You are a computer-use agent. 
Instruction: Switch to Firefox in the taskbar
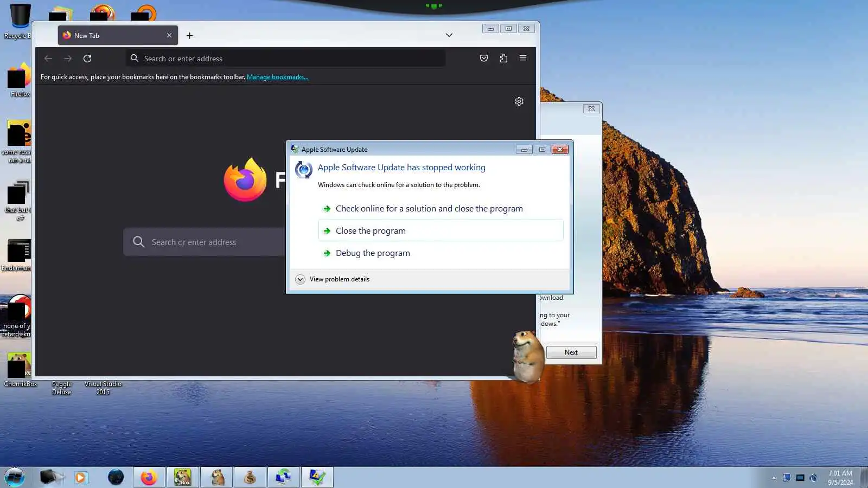click(x=149, y=478)
